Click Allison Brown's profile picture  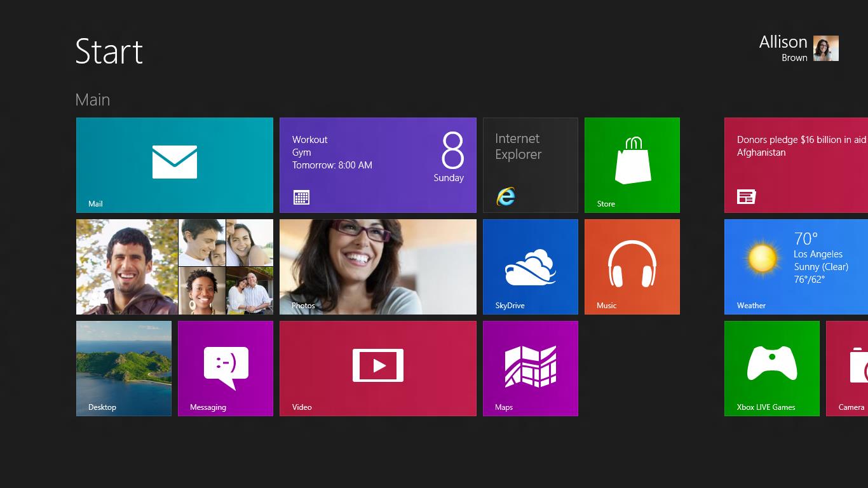(826, 48)
